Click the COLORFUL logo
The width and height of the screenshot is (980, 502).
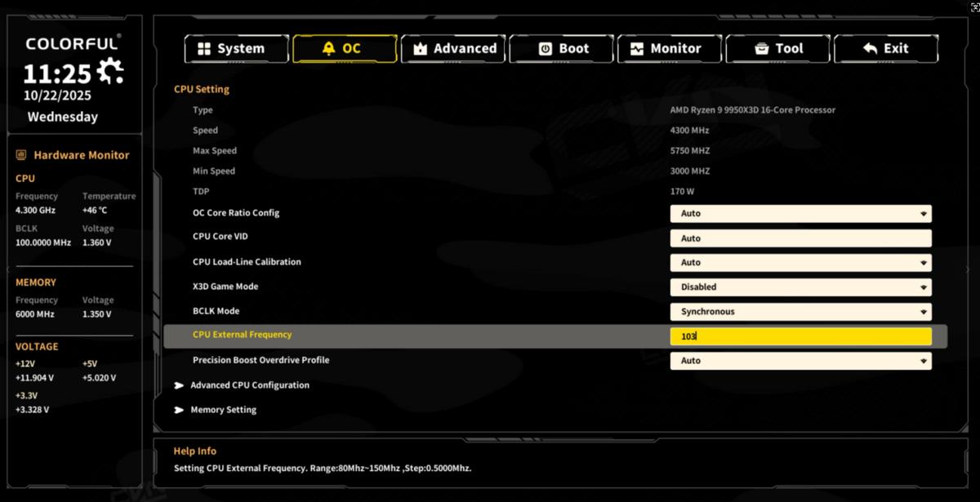click(73, 44)
